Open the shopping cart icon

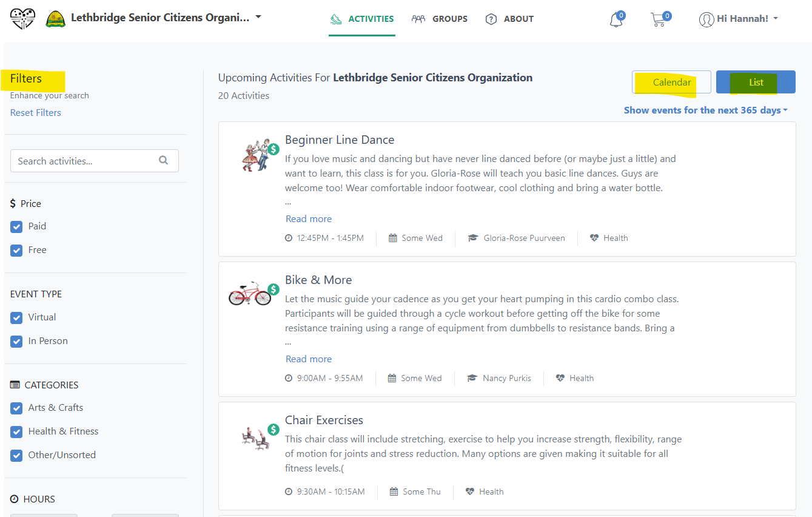[x=659, y=19]
